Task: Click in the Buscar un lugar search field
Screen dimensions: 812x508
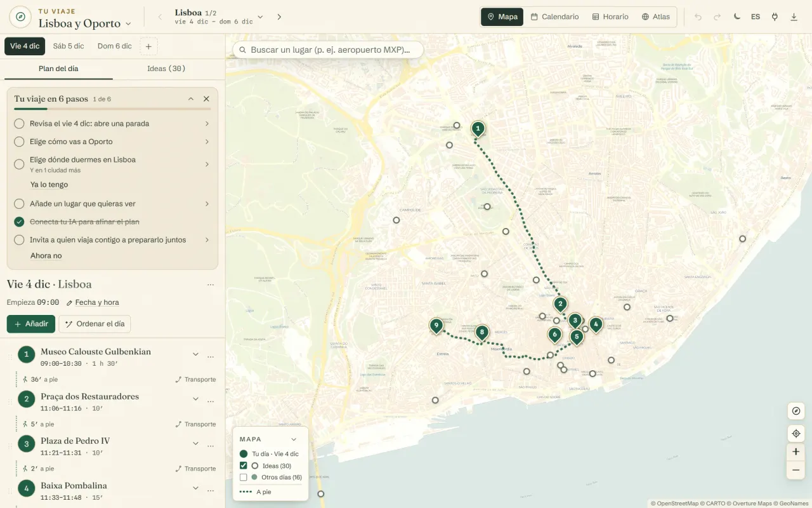Action: click(x=328, y=50)
